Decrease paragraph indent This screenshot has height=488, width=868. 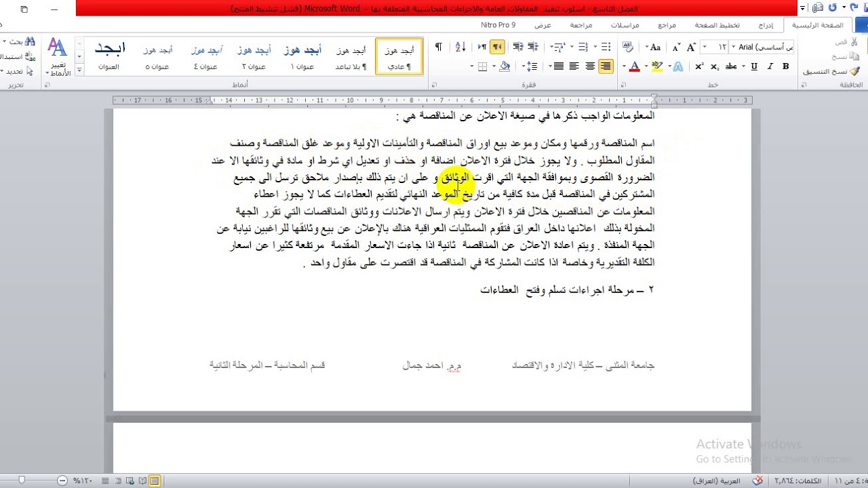pos(534,47)
